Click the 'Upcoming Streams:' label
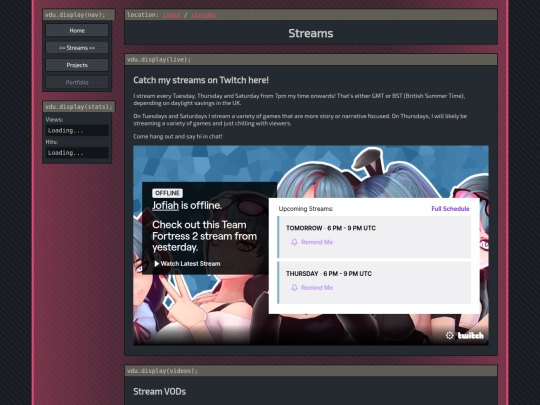 click(x=306, y=209)
